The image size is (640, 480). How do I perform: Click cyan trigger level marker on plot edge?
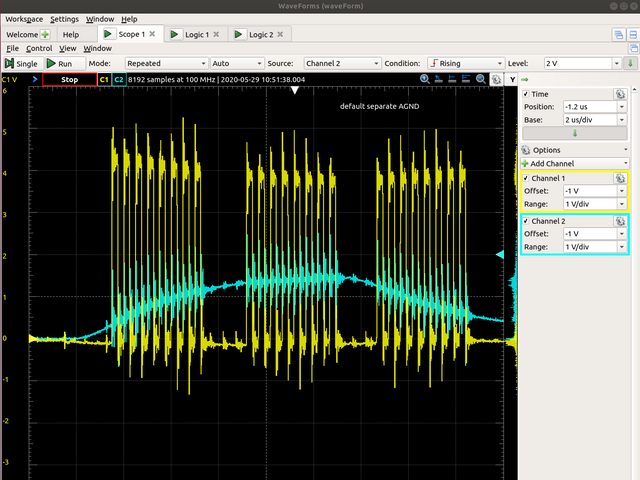click(500, 254)
